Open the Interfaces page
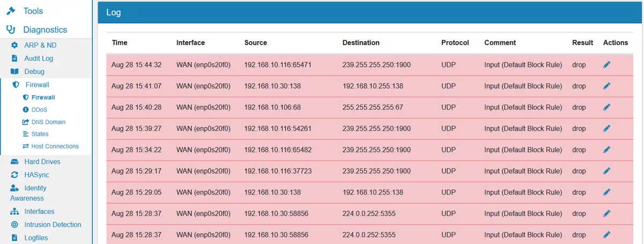Viewport: 644px width, 244px height. [39, 212]
